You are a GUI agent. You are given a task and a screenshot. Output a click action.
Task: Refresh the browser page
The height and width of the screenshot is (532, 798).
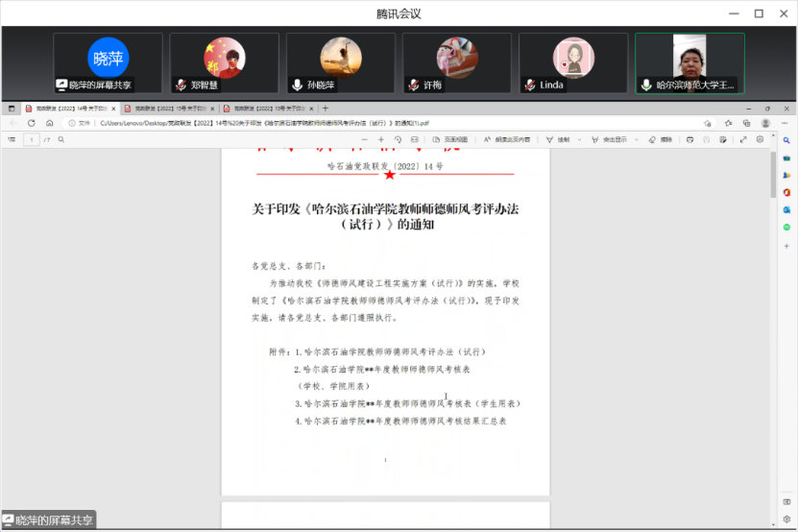click(32, 123)
